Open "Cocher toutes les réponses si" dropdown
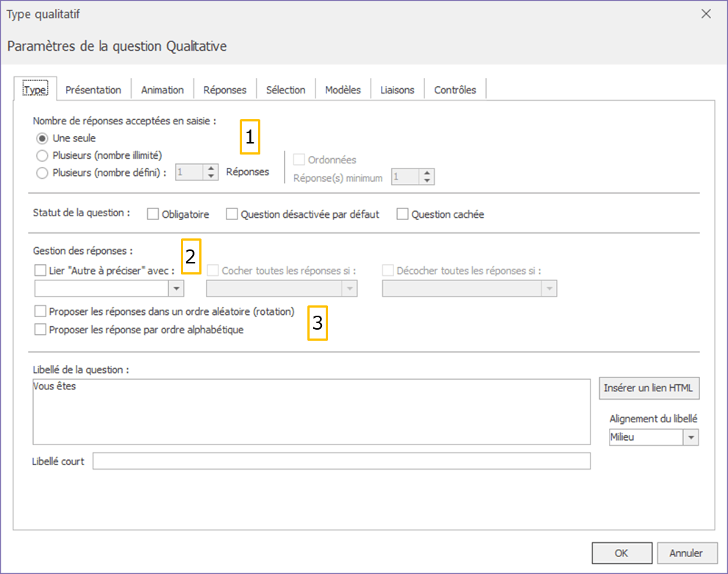Image resolution: width=728 pixels, height=574 pixels. pos(349,288)
